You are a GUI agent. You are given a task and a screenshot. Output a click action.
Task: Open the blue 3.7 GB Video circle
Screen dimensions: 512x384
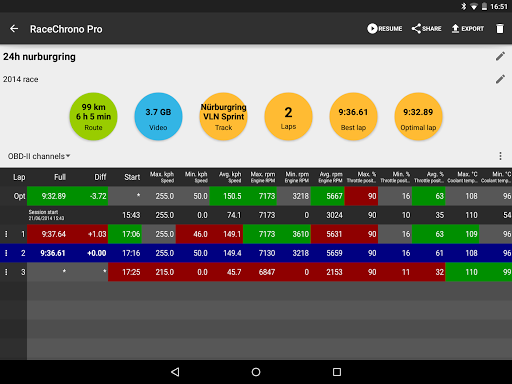158,116
